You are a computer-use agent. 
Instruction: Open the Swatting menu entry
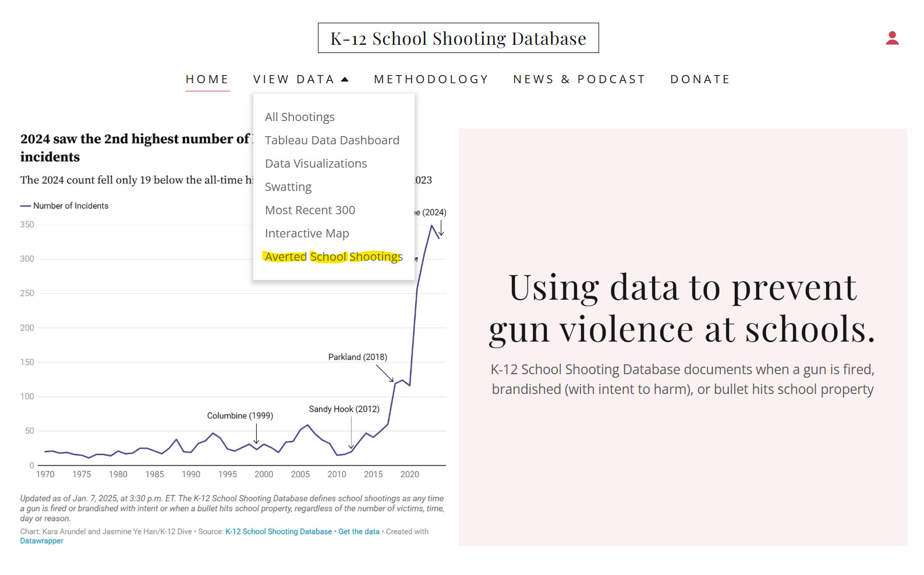[288, 187]
